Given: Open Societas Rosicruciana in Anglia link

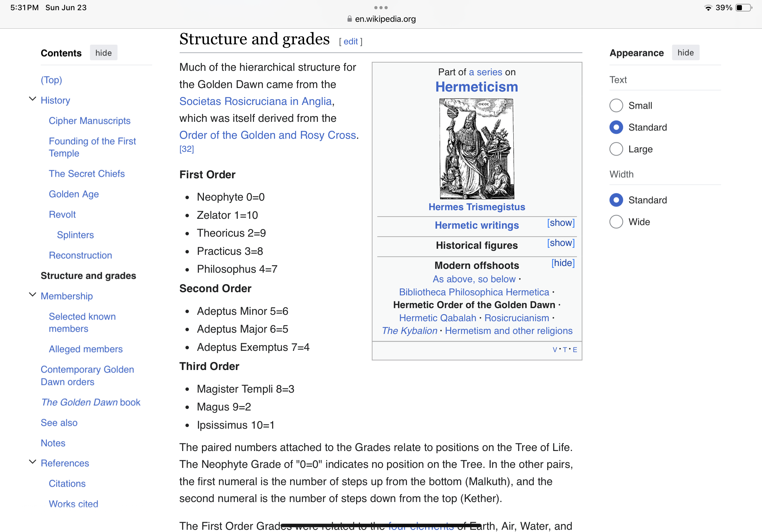Looking at the screenshot, I should (x=256, y=101).
